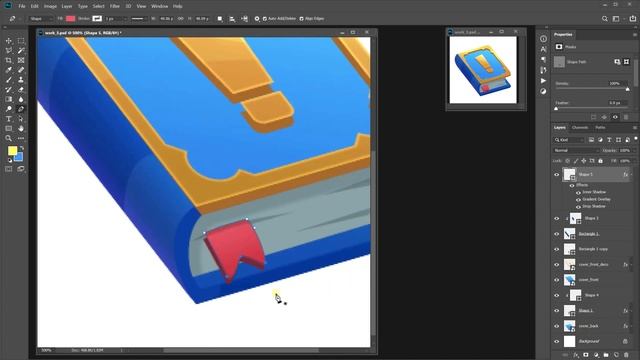The height and width of the screenshot is (360, 640).
Task: Hide the Gradient Overlay effect
Action: (578, 200)
